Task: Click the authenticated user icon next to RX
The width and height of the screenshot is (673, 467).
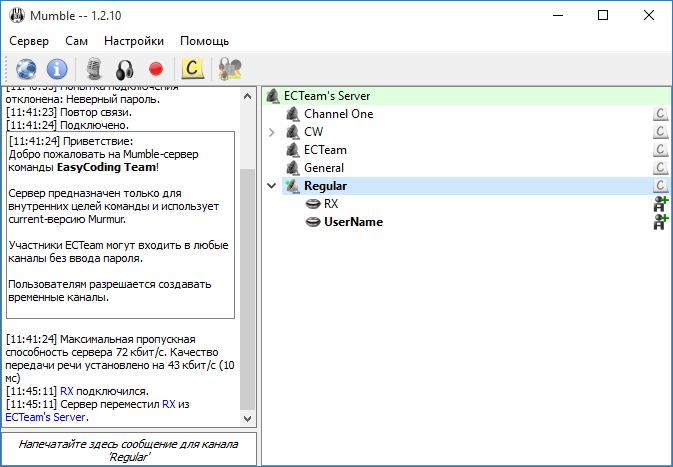Action: point(660,204)
